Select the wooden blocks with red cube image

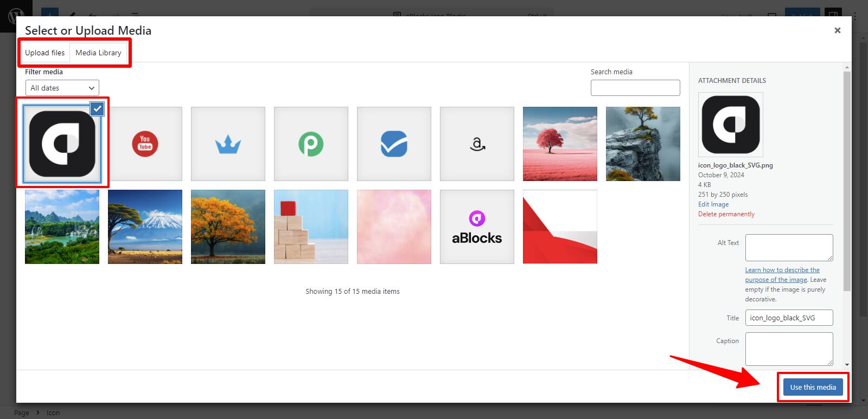pyautogui.click(x=311, y=227)
